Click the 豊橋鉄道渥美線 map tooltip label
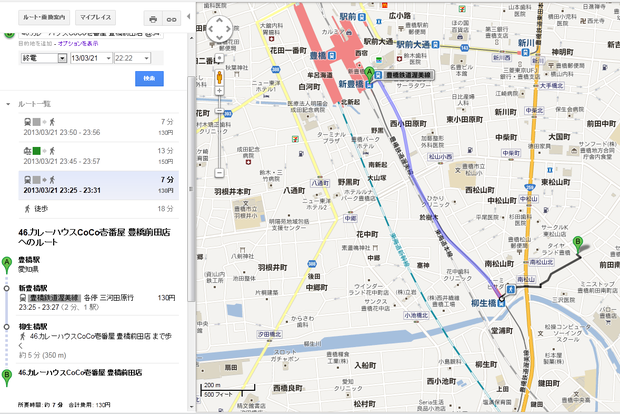This screenshot has width=620, height=414. point(408,75)
